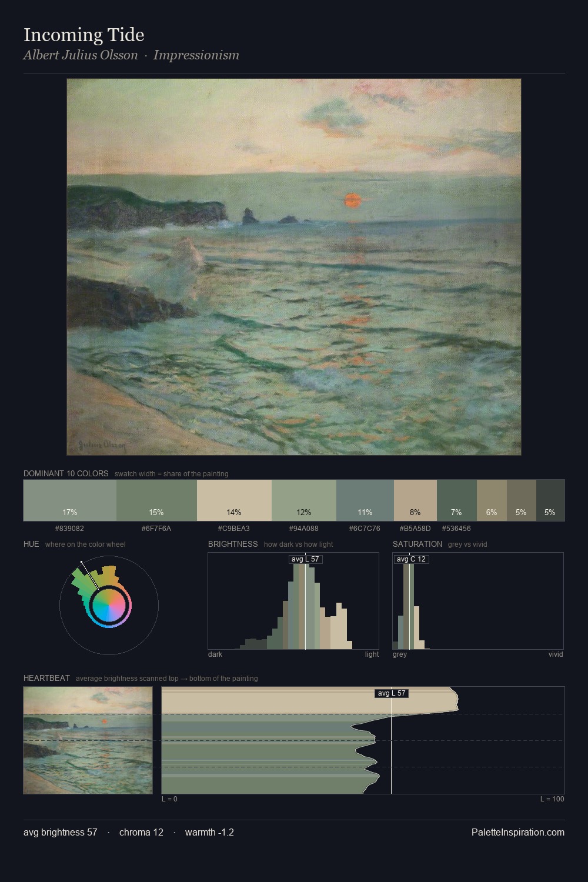Viewport: 588px width, 882px height.
Task: Click 'warmth -1.2' in the footer
Action: coord(209,832)
